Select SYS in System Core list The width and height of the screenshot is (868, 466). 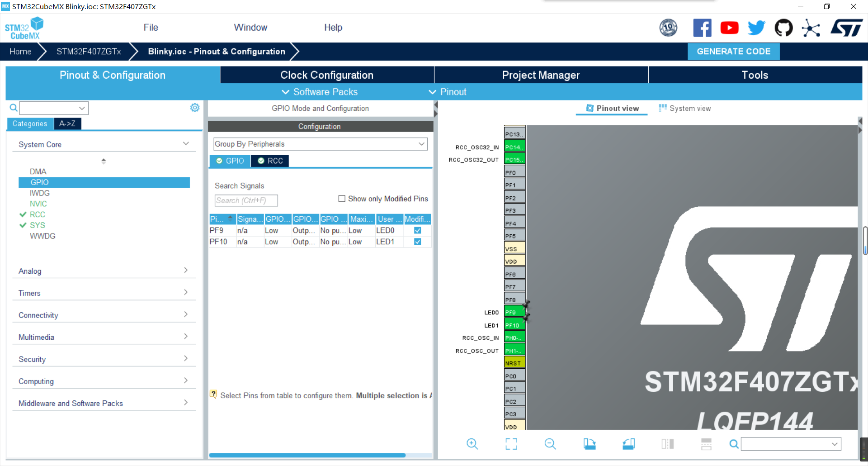click(37, 225)
